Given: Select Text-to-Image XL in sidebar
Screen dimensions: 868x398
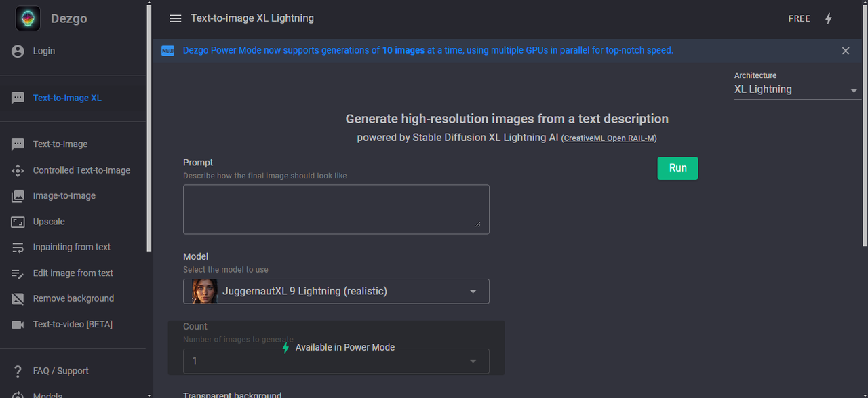Looking at the screenshot, I should [67, 98].
